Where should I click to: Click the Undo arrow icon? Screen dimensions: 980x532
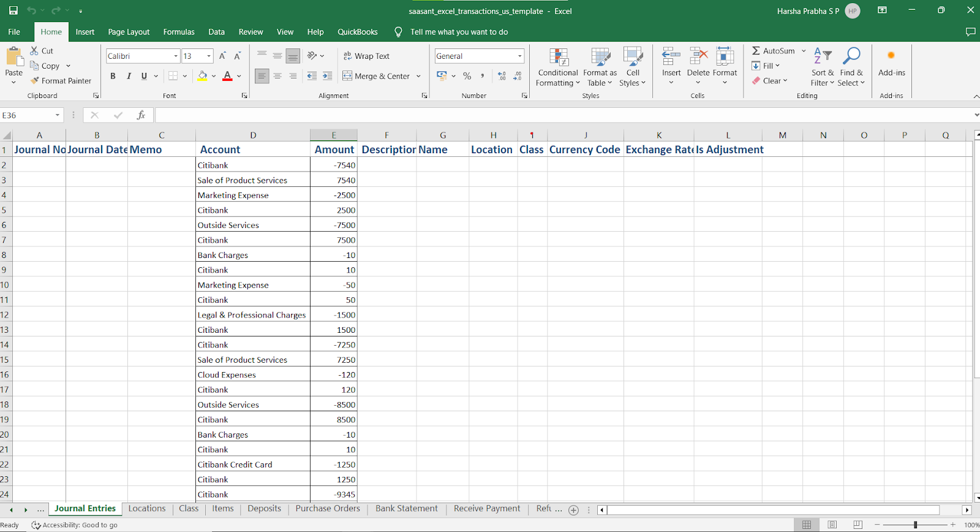[x=31, y=10]
